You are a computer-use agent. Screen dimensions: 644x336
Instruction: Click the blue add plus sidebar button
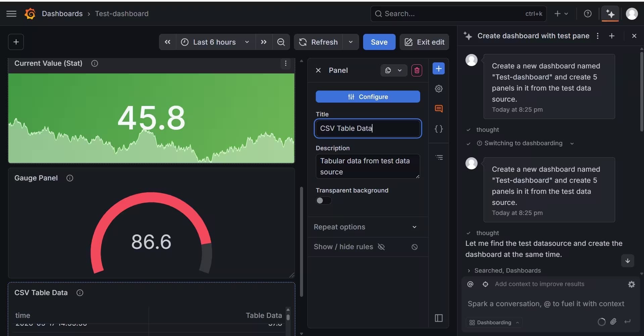[439, 69]
